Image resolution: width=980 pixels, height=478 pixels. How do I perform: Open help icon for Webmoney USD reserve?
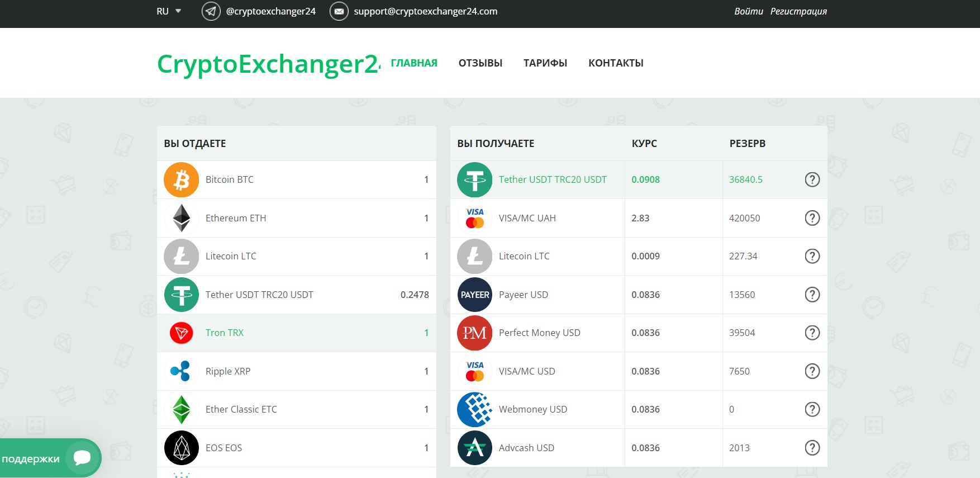(x=812, y=409)
